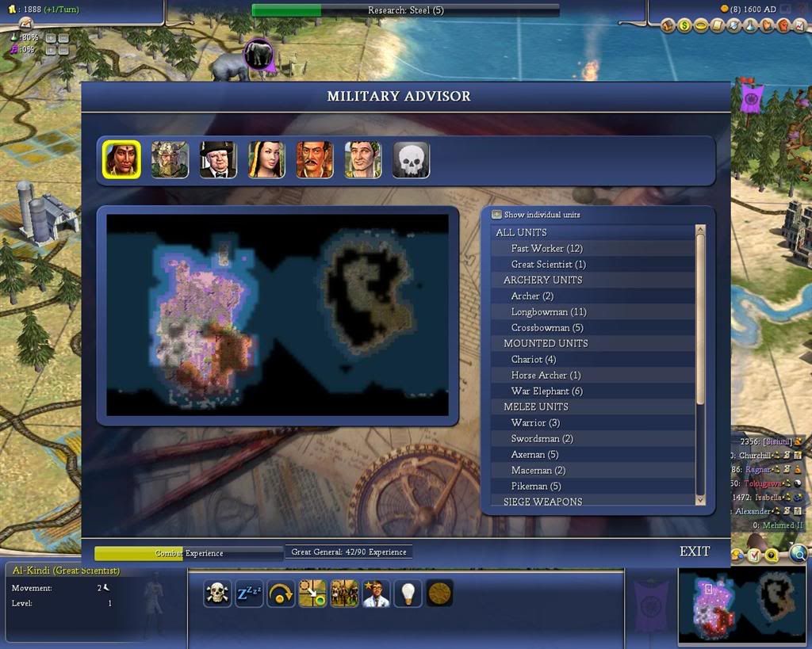Screen dimensions: 812x649
Task: Toggle Show individual units checkbox
Action: [496, 214]
